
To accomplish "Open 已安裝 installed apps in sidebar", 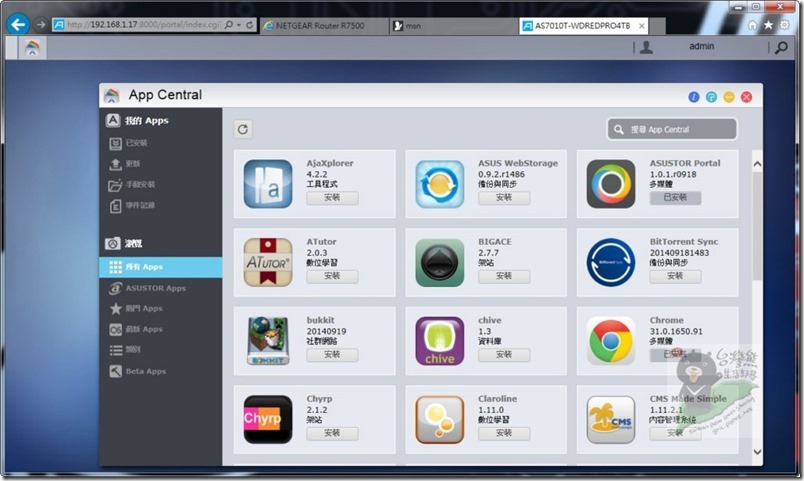I will [161, 143].
